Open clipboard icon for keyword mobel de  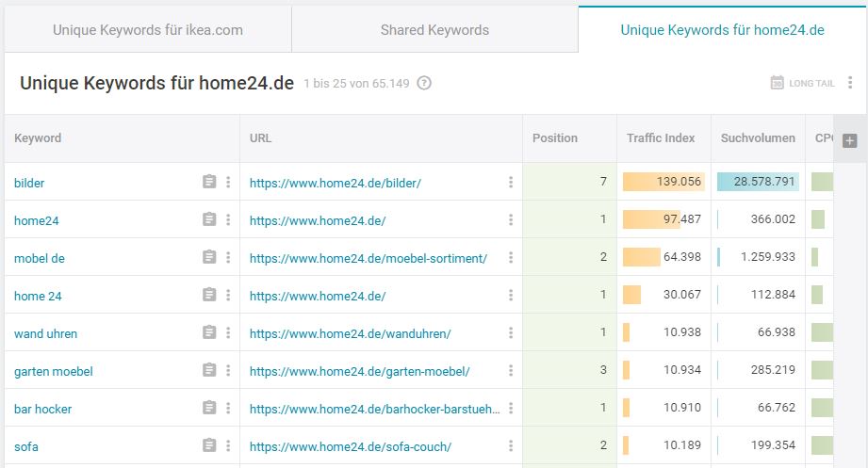coord(209,257)
